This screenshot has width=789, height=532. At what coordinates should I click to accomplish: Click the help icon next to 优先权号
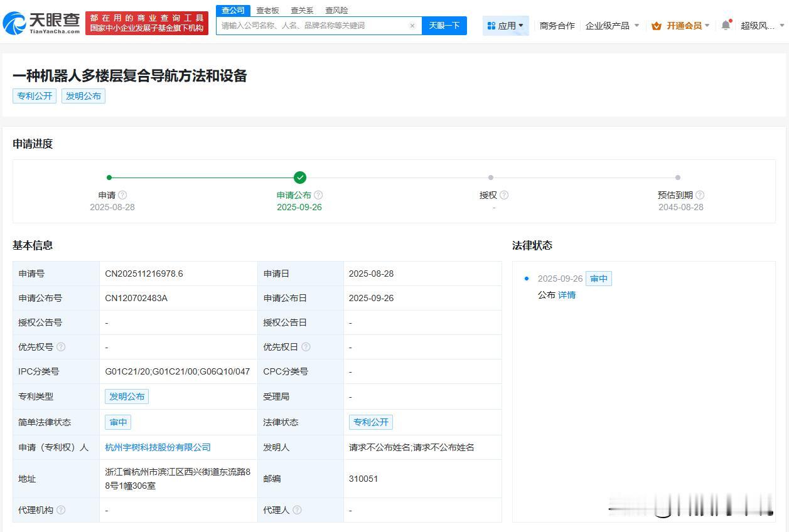(61, 347)
